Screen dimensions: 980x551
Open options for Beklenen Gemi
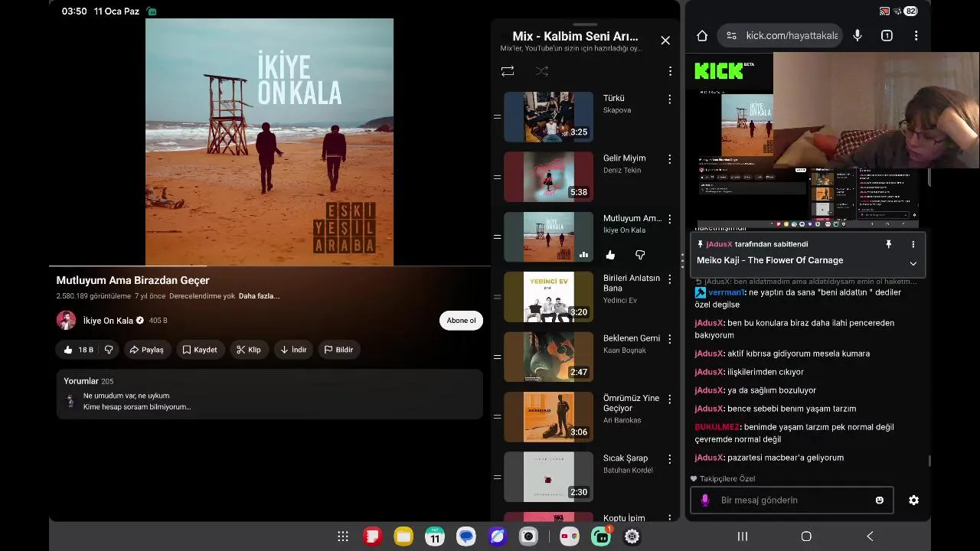click(670, 339)
